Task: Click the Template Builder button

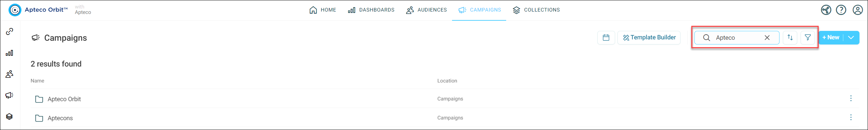Action: [x=649, y=38]
